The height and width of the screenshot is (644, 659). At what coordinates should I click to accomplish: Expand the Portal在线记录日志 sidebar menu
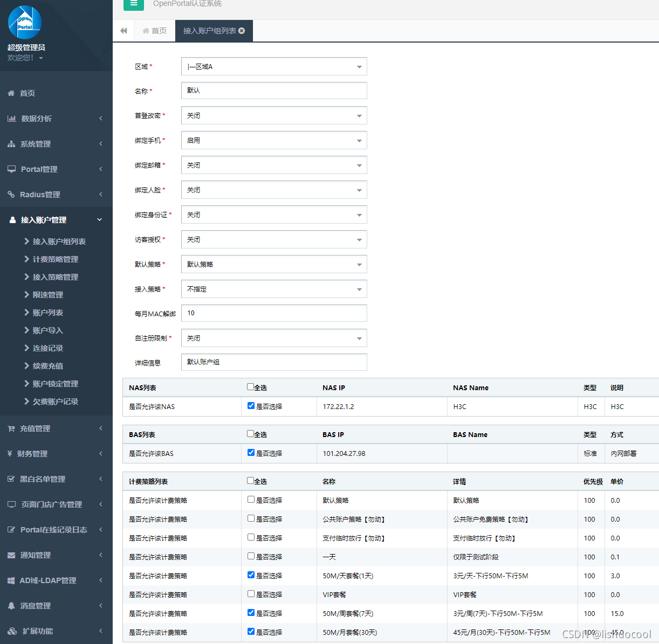[x=56, y=530]
